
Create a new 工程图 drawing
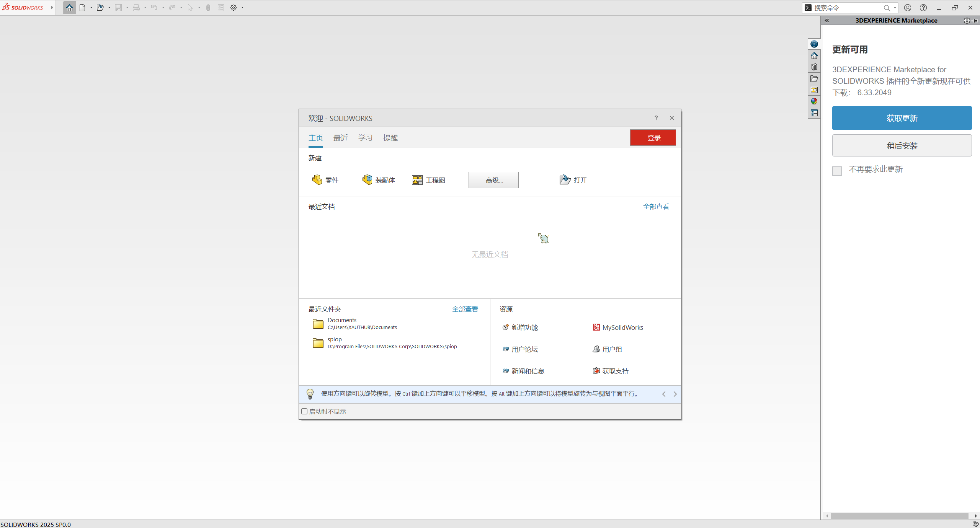(x=429, y=180)
